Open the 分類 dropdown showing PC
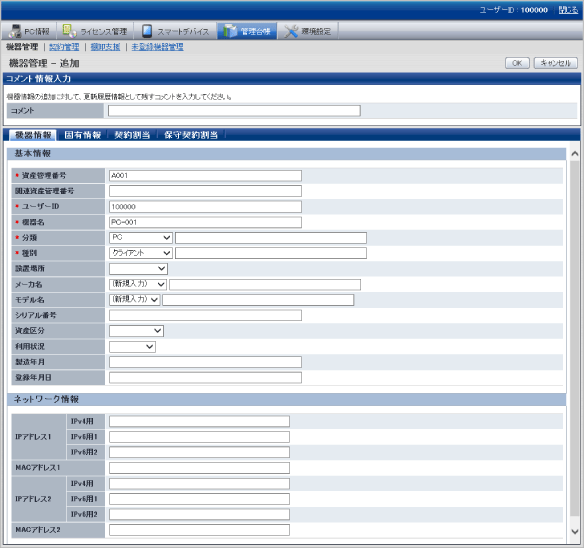The height and width of the screenshot is (548, 584). pos(140,238)
